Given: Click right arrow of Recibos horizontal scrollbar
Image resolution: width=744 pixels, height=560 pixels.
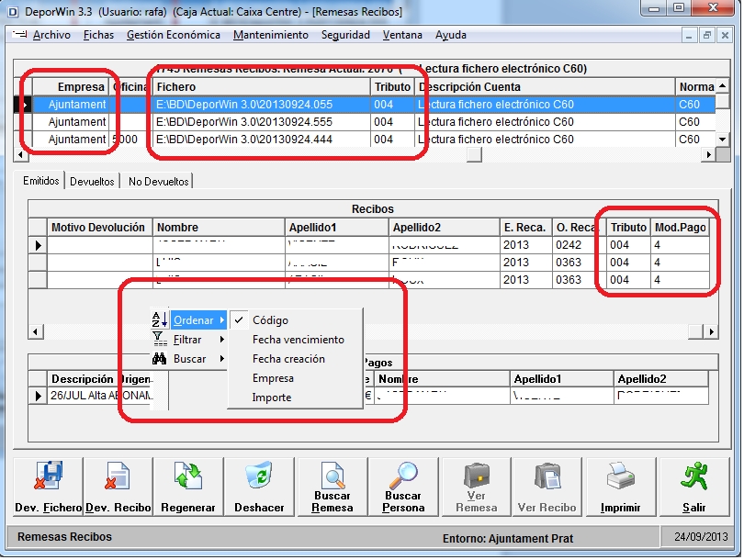Looking at the screenshot, I should coord(711,331).
